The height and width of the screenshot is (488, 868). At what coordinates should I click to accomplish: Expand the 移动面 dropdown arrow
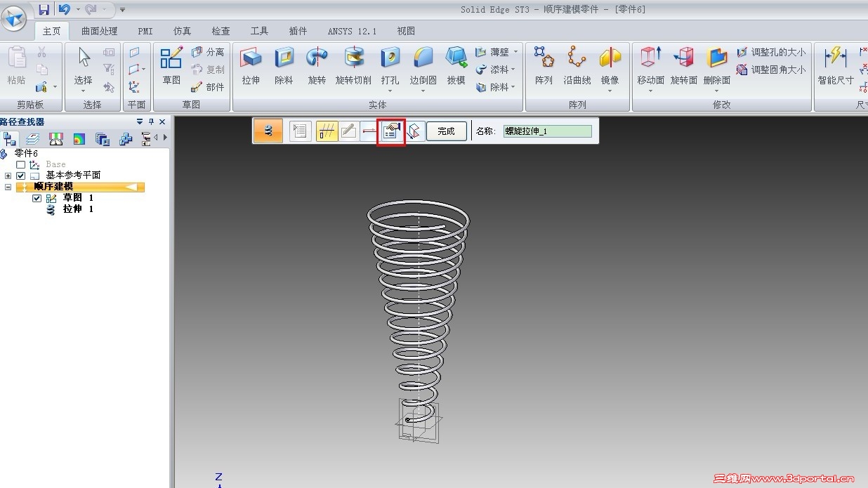pyautogui.click(x=650, y=91)
